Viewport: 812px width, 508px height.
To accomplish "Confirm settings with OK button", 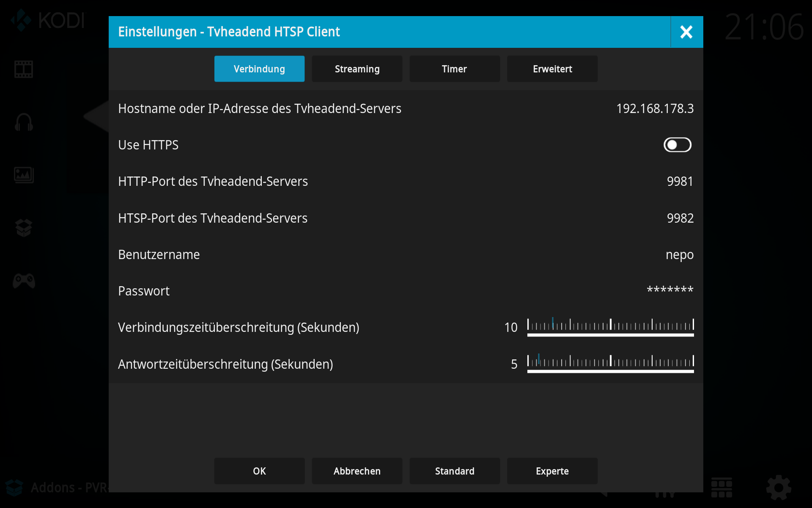I will click(x=259, y=471).
